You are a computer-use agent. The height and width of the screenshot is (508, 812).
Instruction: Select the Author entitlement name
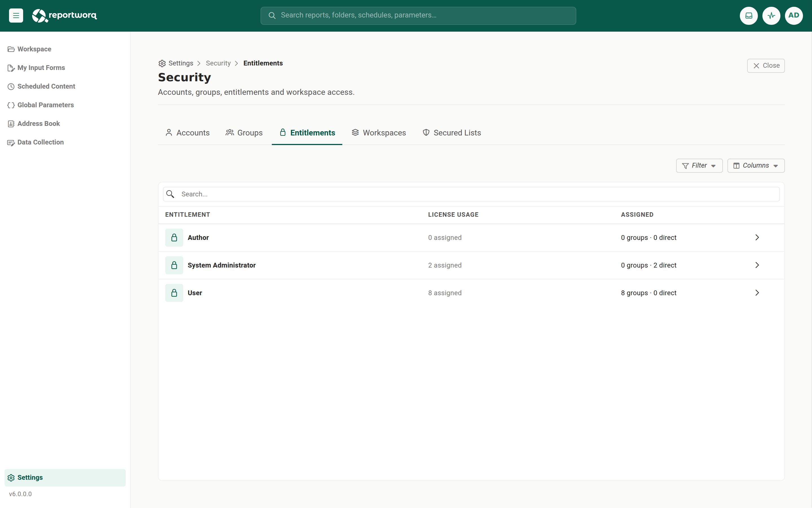click(198, 238)
